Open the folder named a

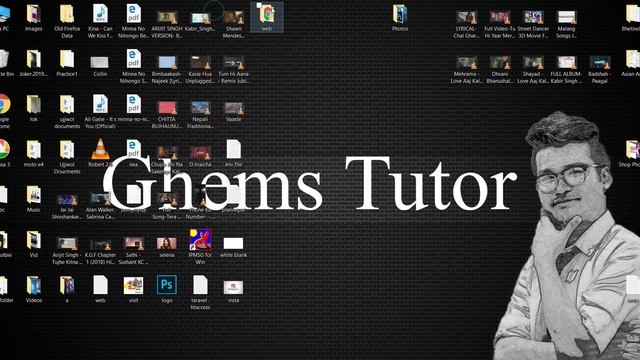[67, 286]
